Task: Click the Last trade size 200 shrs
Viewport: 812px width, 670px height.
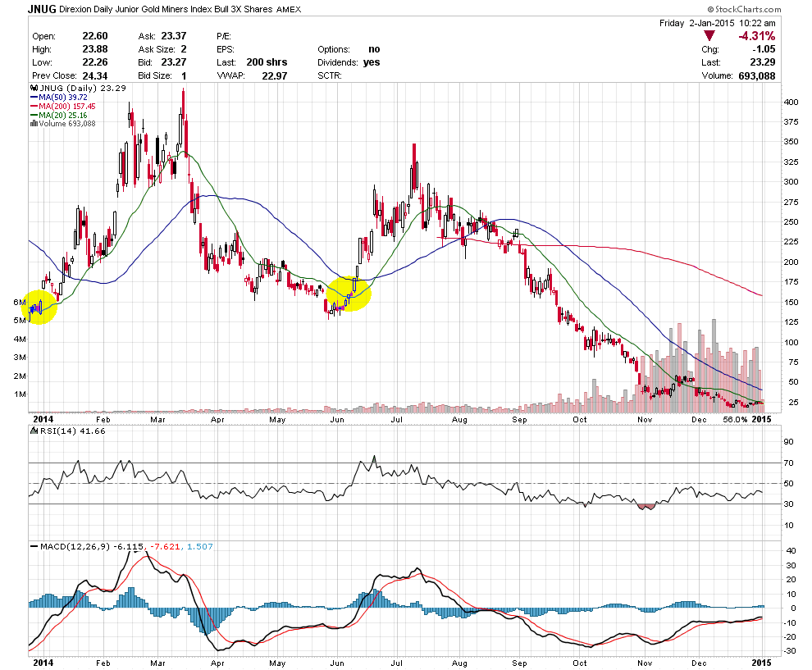Action: [x=267, y=62]
